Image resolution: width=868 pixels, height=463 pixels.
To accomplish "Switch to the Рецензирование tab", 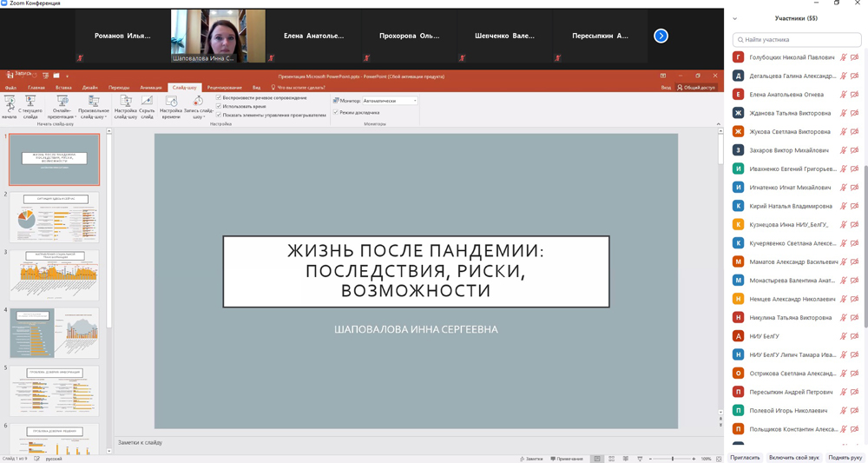I will pyautogui.click(x=224, y=88).
